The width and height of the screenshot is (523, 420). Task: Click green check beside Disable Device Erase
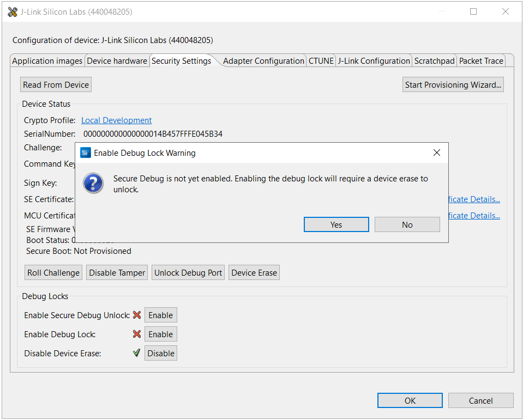pyautogui.click(x=137, y=353)
